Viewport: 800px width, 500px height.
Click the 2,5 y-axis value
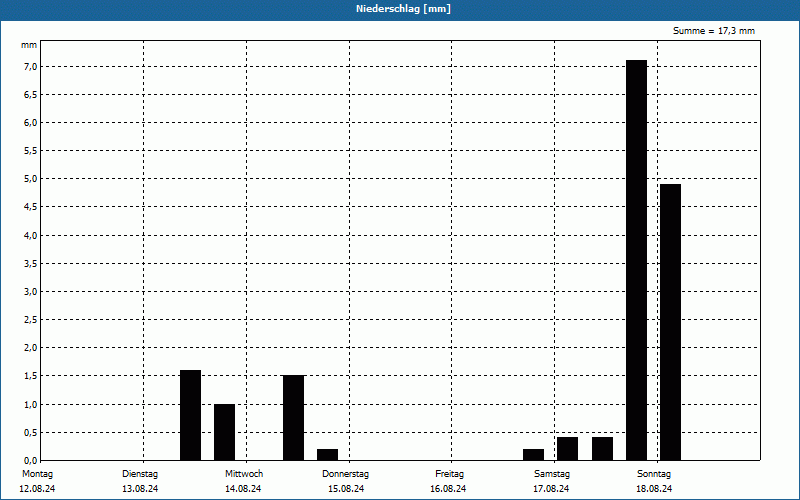tap(30, 319)
